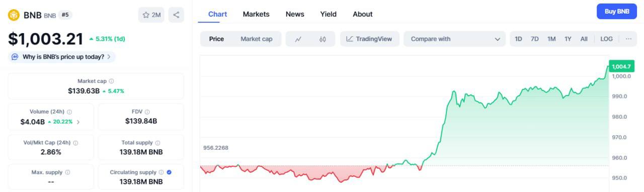Click the Circulating supply verified badge
Viewport: 644px width, 192px height.
[x=169, y=172]
